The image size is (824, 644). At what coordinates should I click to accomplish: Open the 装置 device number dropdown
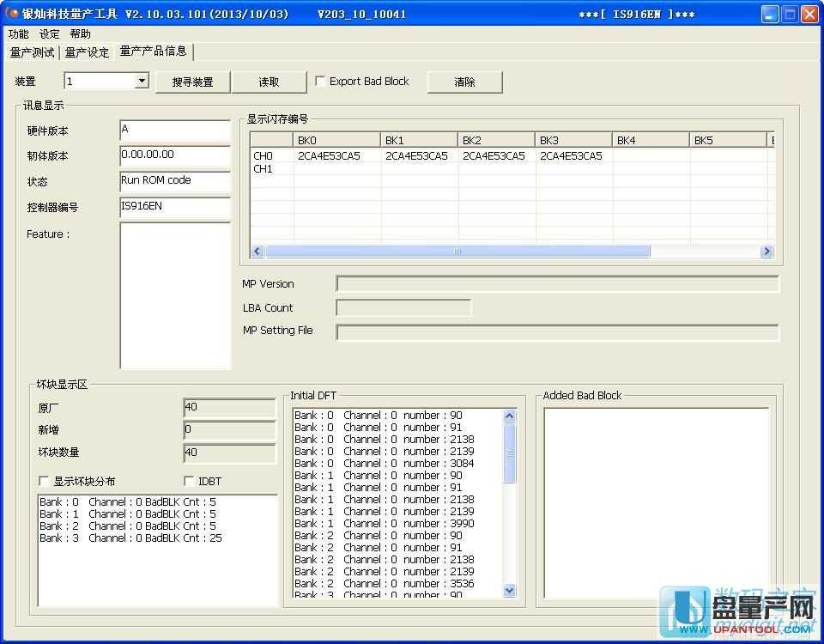(142, 82)
